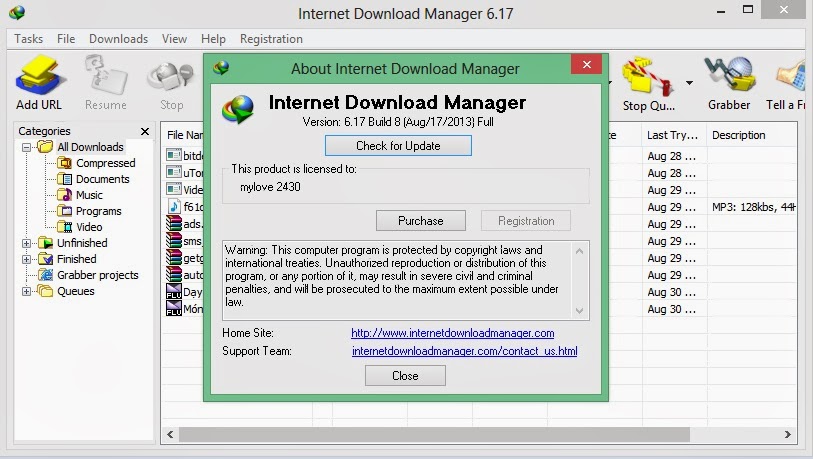Click the About dialog title icon

[221, 67]
